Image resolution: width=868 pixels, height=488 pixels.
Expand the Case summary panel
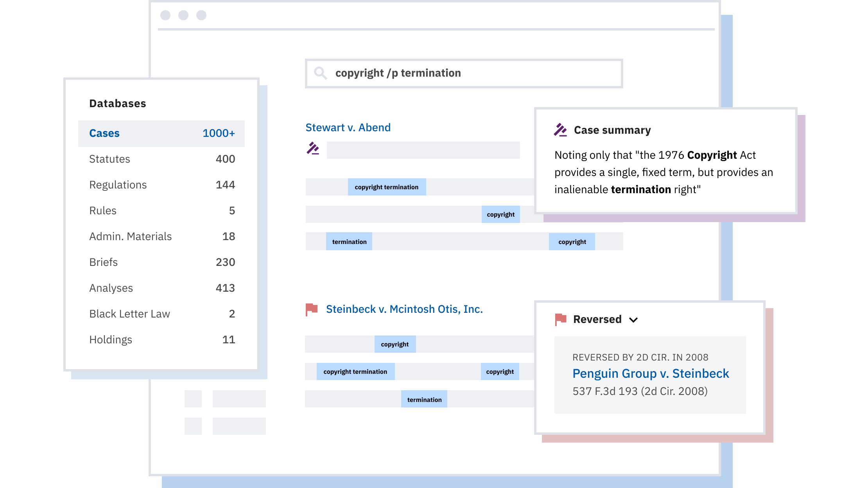[612, 129]
